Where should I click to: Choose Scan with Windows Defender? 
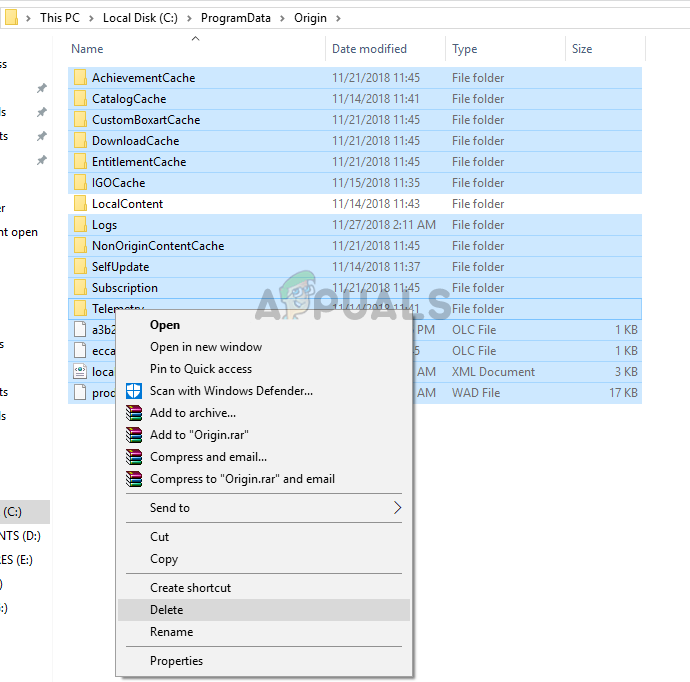[264, 391]
